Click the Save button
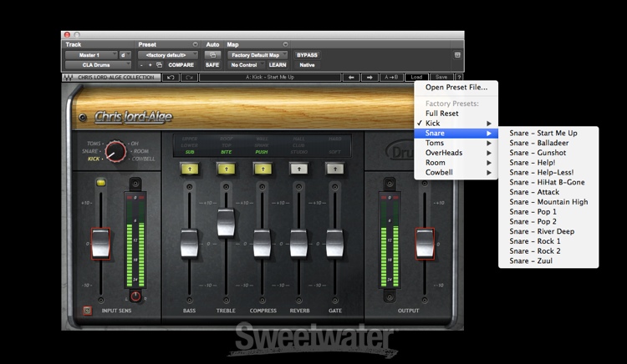Viewport: 627px width, 364px height. tap(441, 78)
